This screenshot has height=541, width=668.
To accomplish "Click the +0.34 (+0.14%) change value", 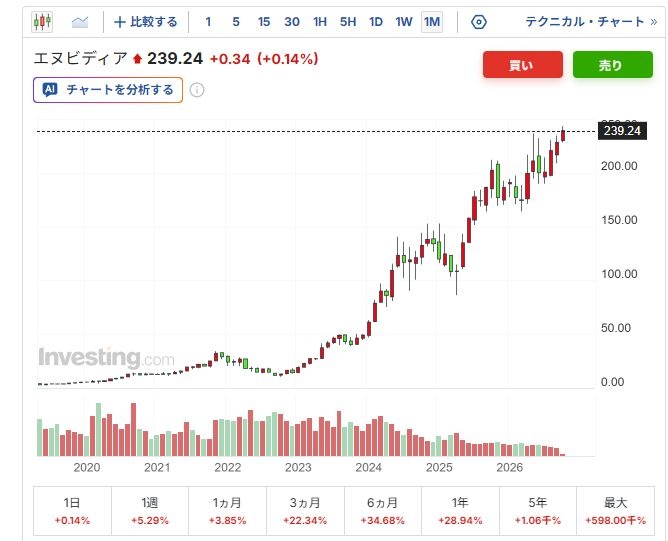I will [264, 59].
